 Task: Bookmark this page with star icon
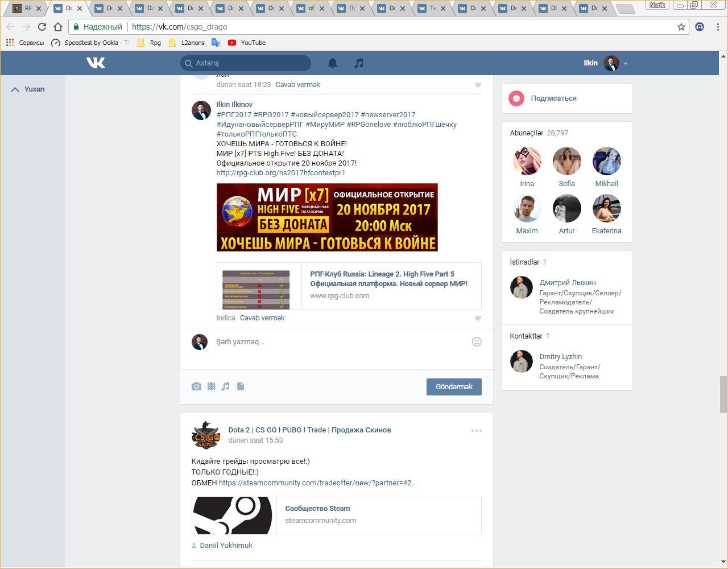click(681, 27)
